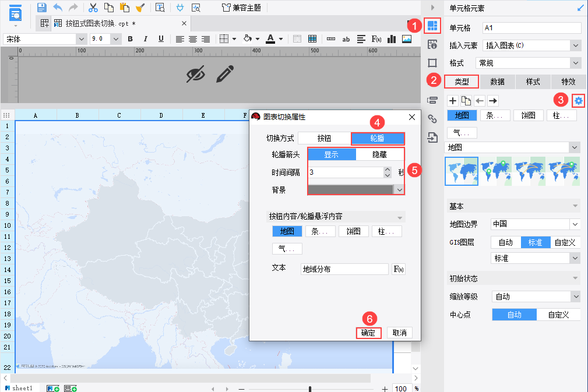The width and height of the screenshot is (588, 392).
Task: Increase time interval with up stepper
Action: (388, 169)
